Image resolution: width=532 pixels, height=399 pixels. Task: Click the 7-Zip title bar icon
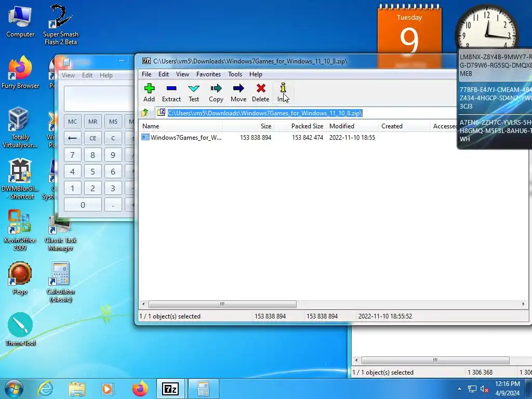[146, 61]
